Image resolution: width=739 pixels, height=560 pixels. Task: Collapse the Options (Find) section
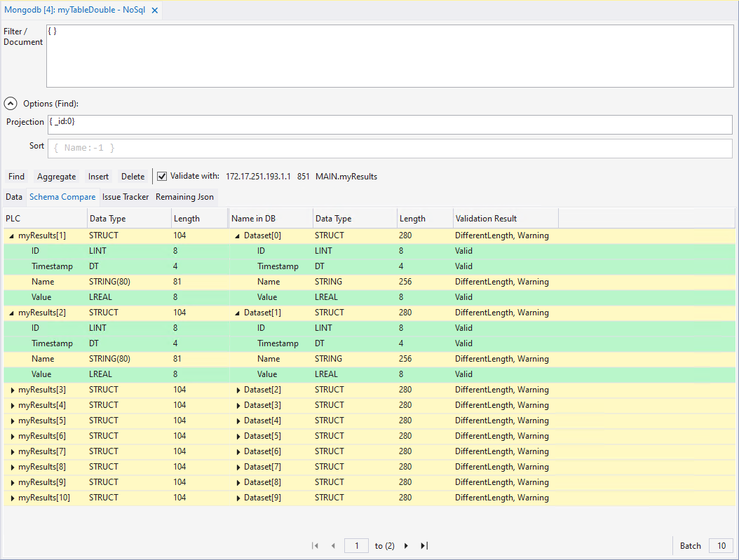(x=11, y=104)
